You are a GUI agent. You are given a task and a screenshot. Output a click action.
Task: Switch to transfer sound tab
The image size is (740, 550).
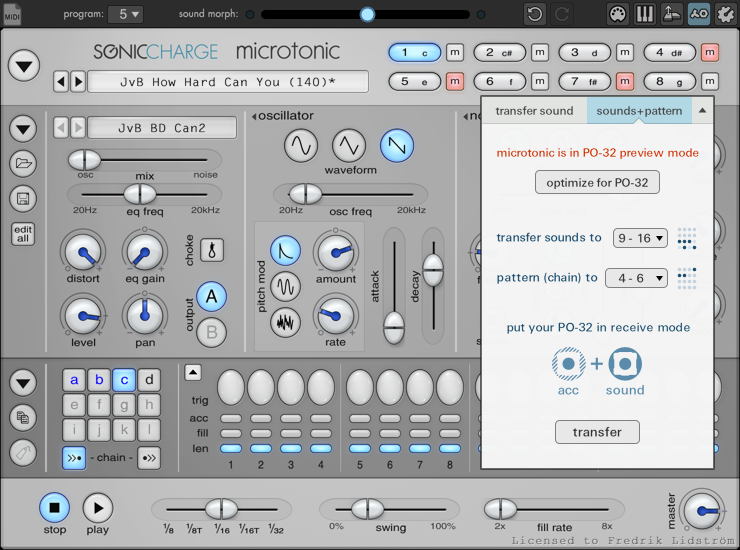(x=534, y=111)
